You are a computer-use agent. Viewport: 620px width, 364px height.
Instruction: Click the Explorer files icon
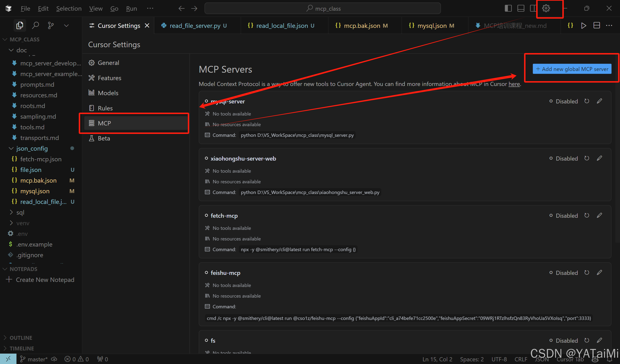20,25
